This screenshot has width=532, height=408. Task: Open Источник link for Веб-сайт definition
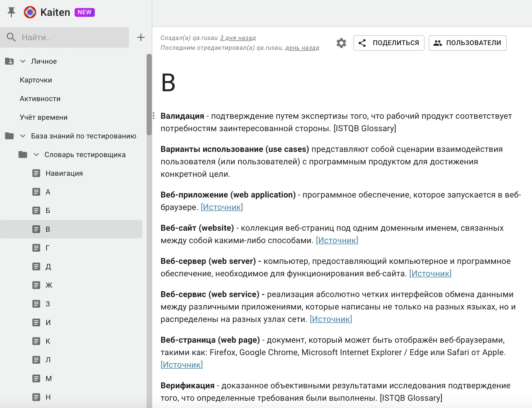coord(337,240)
